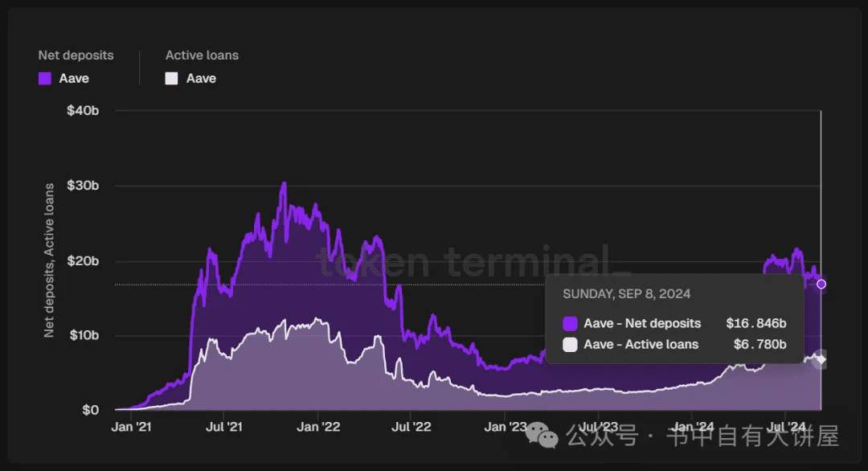868x471 pixels.
Task: Click the white Aave swatch under Active loans legend
Action: pos(172,79)
